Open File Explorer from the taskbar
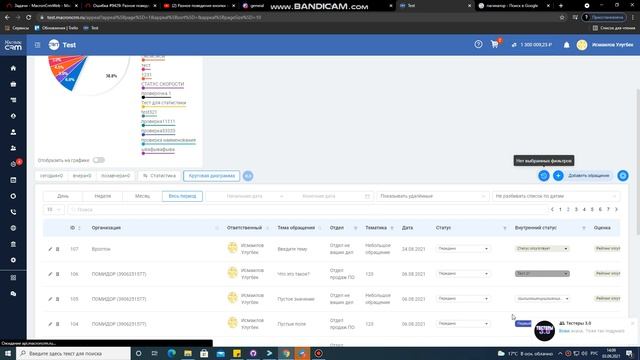This screenshot has height=360, width=640. coord(188,353)
